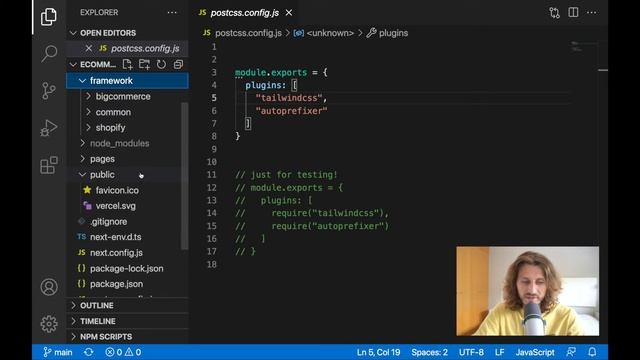Click the Explorer more actions ellipsis
Image resolution: width=640 pixels, height=360 pixels.
click(172, 13)
